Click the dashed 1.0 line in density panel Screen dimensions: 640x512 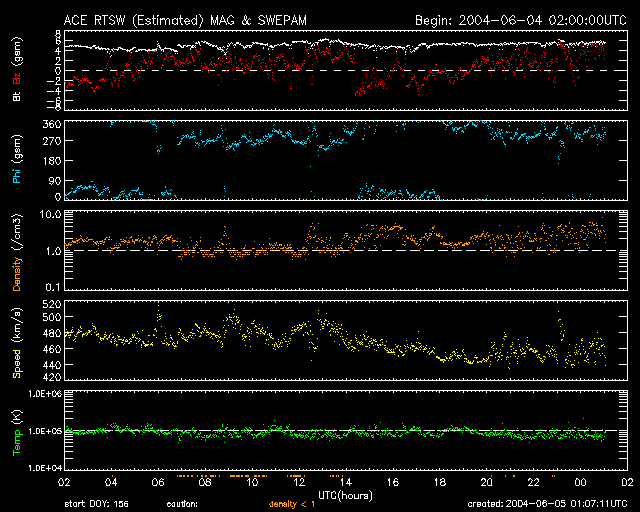(x=346, y=250)
